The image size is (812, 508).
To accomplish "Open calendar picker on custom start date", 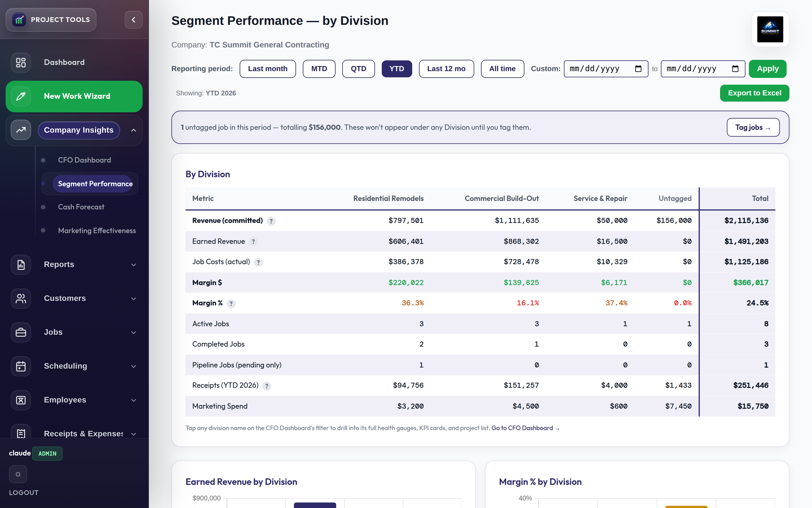I will pyautogui.click(x=638, y=69).
